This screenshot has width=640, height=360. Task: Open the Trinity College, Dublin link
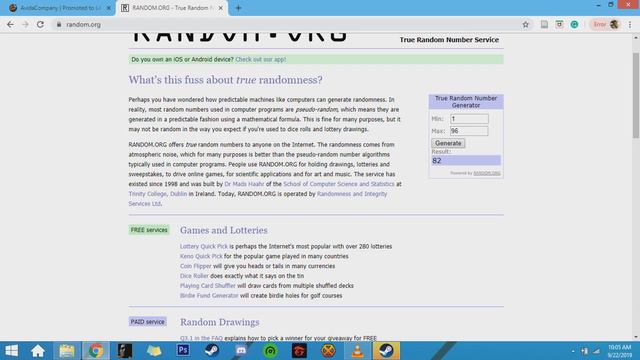point(158,194)
